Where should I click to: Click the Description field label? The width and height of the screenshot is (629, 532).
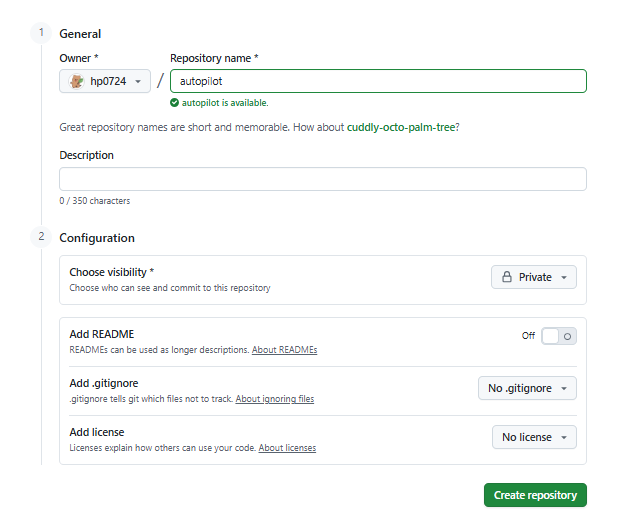coord(87,155)
